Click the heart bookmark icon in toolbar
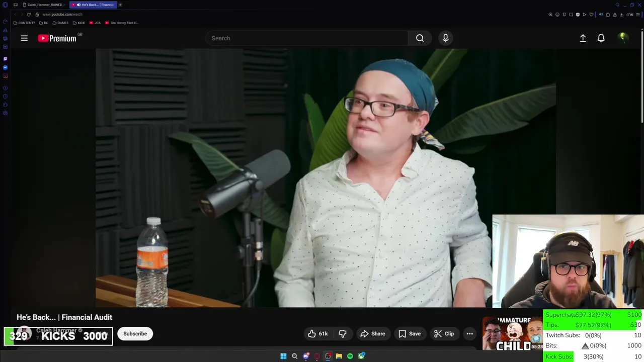This screenshot has height=362, width=644. coord(591,15)
